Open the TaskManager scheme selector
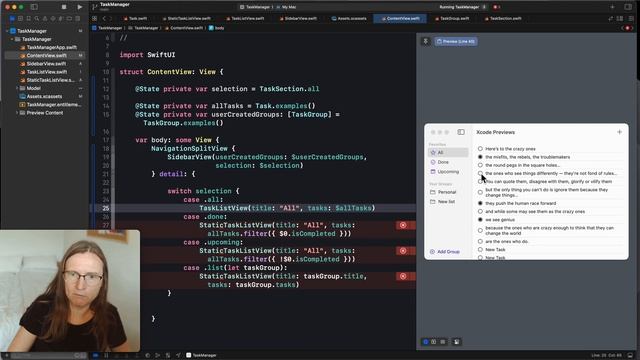640x360 pixels. 255,7
